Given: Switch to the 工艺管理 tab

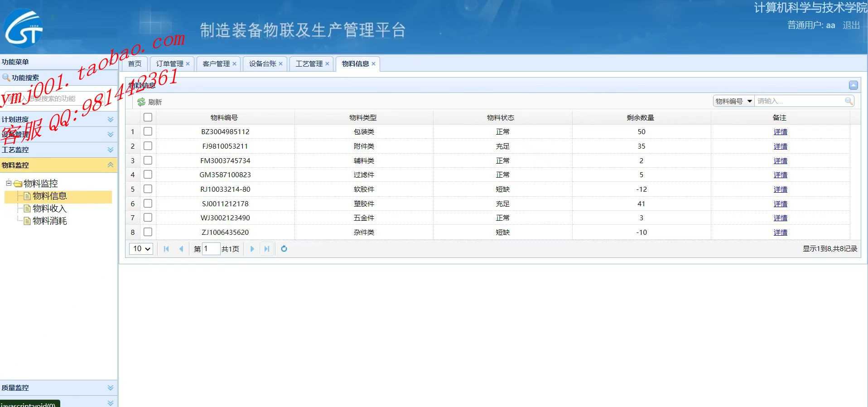Looking at the screenshot, I should point(309,64).
